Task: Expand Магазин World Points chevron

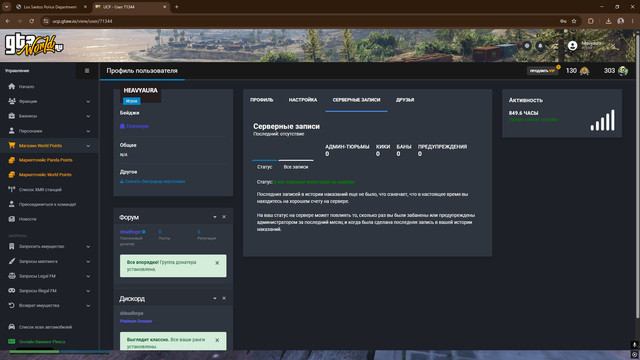Action: tap(88, 146)
